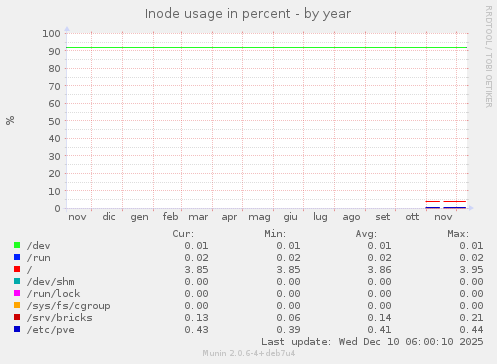Image resolution: width=497 pixels, height=364 pixels.
Task: Click the 0.44 Max value for /etc/pve
Action: coord(471,330)
